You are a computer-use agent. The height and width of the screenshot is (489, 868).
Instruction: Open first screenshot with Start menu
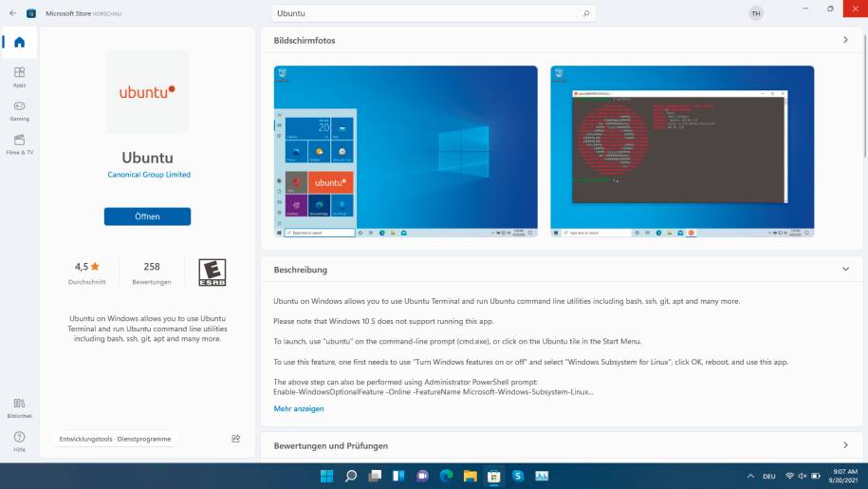(405, 151)
